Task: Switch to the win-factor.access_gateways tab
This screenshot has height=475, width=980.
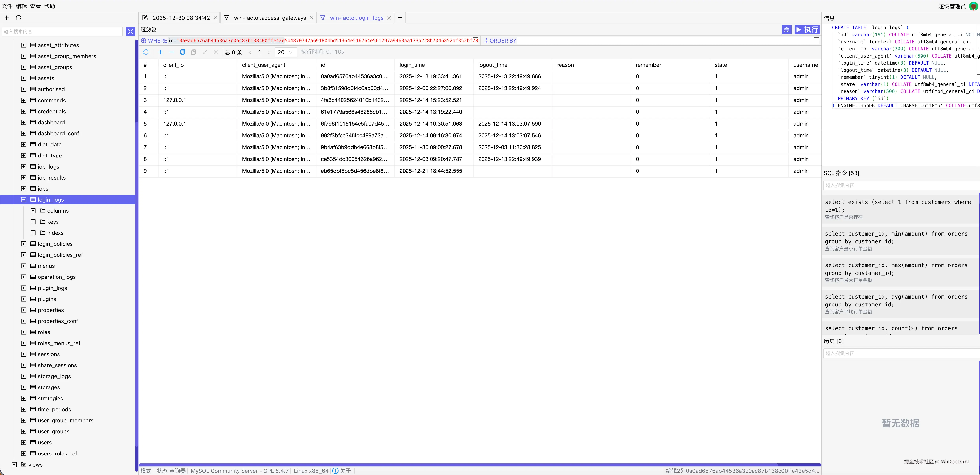Action: point(269,18)
